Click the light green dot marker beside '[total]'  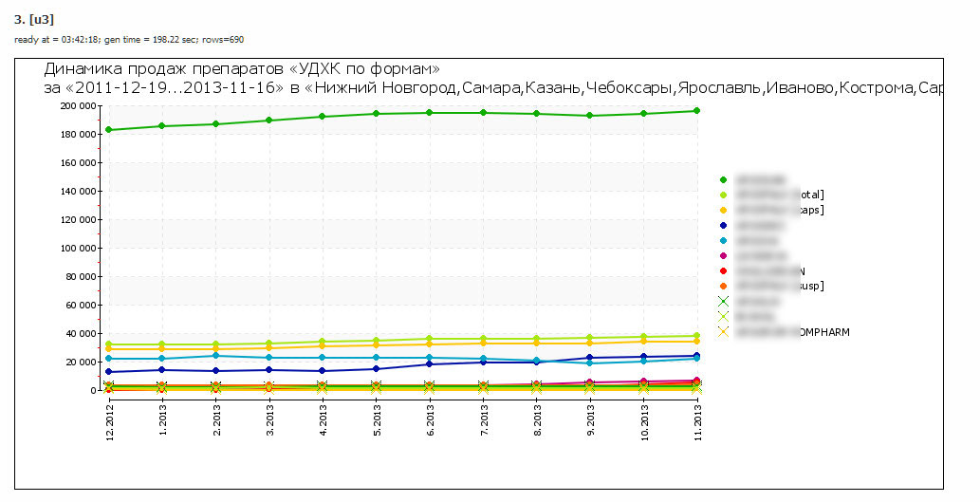(x=724, y=195)
